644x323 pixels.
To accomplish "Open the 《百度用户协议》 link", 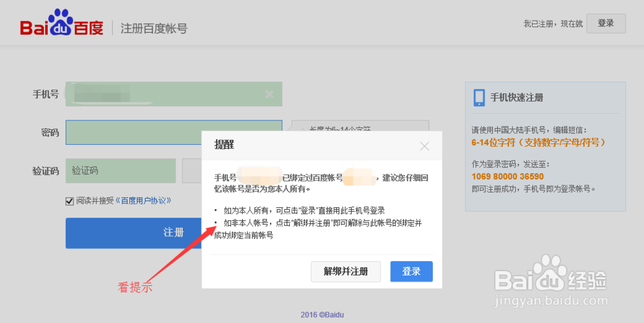I will 142,201.
